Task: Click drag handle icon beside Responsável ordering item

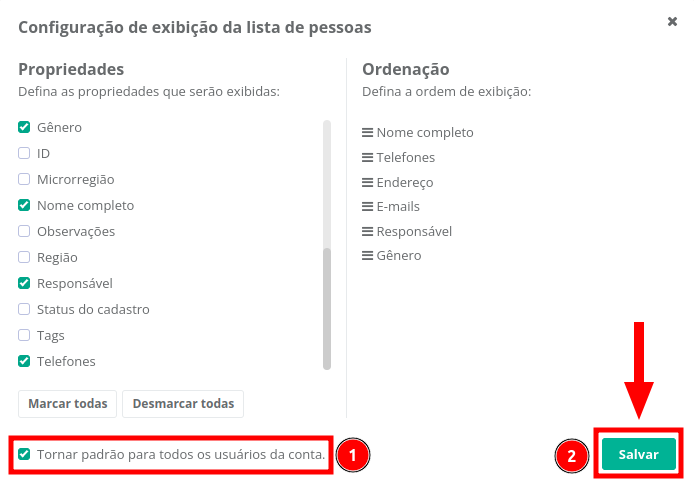Action: [x=367, y=231]
